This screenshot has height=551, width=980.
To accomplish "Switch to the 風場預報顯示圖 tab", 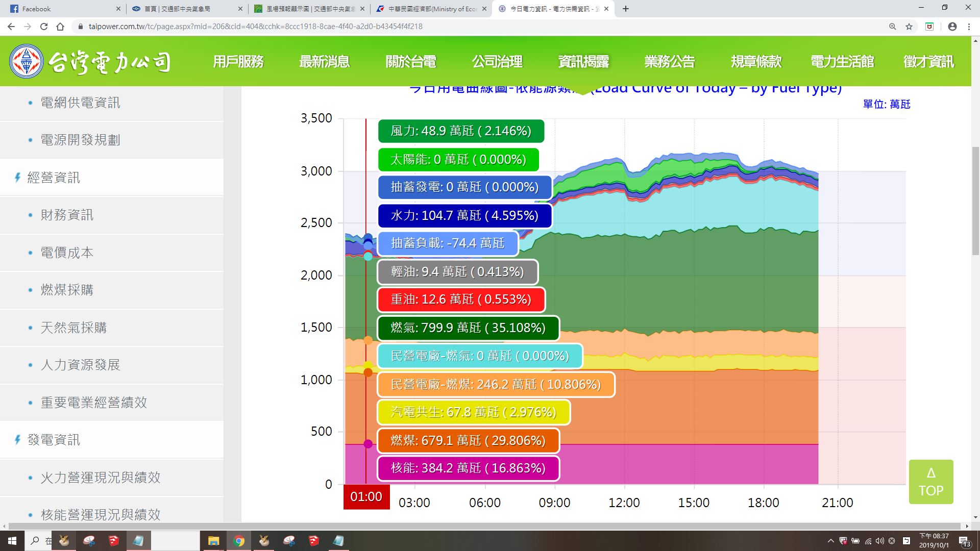I will [309, 9].
